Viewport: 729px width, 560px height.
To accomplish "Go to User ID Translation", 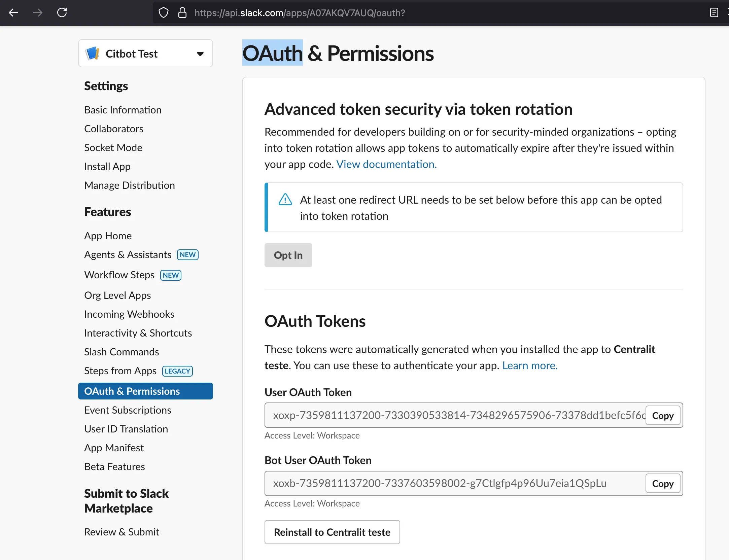I will tap(126, 429).
